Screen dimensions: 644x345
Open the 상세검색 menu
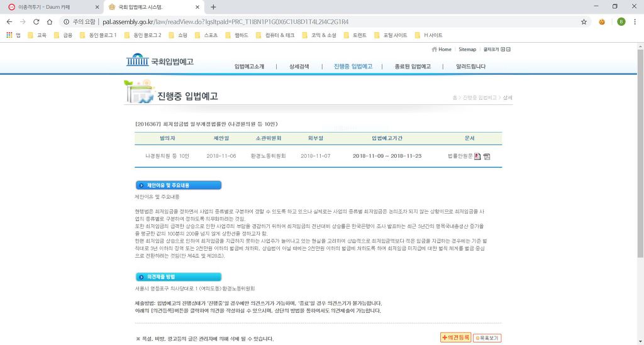299,67
